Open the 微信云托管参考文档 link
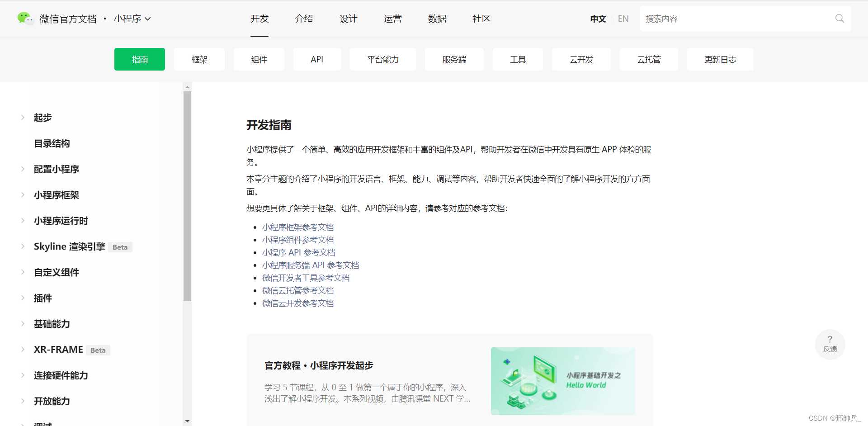 coord(298,290)
